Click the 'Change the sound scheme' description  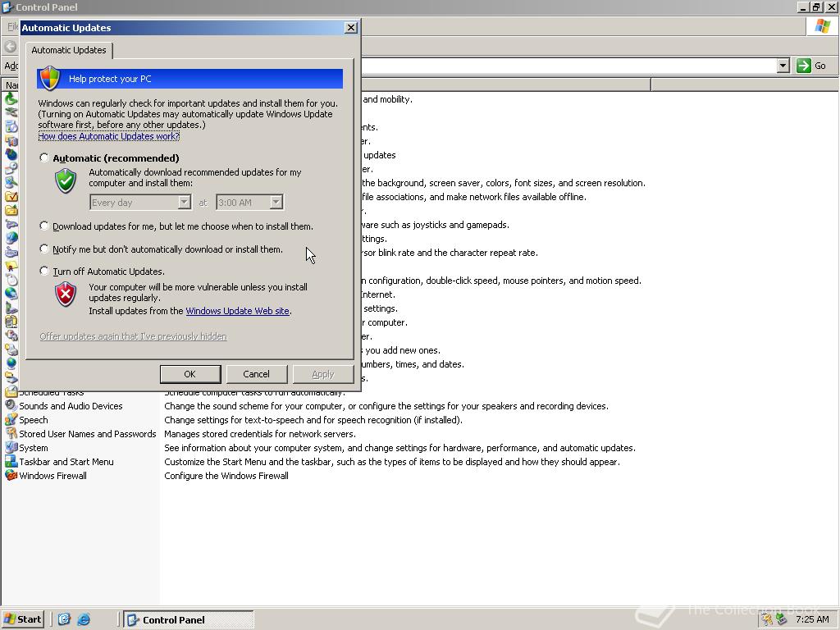click(x=386, y=406)
